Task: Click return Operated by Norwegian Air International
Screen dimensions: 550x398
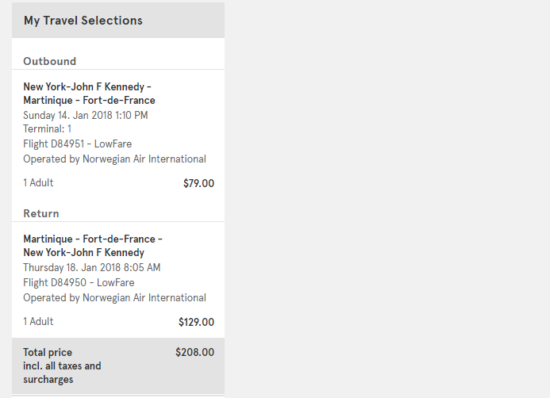Action: [115, 298]
